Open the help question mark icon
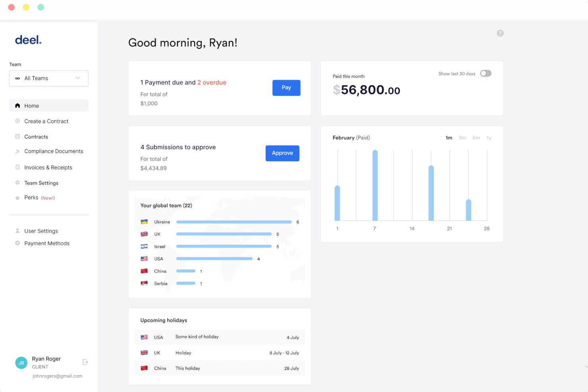The height and width of the screenshot is (392, 588). (x=500, y=33)
